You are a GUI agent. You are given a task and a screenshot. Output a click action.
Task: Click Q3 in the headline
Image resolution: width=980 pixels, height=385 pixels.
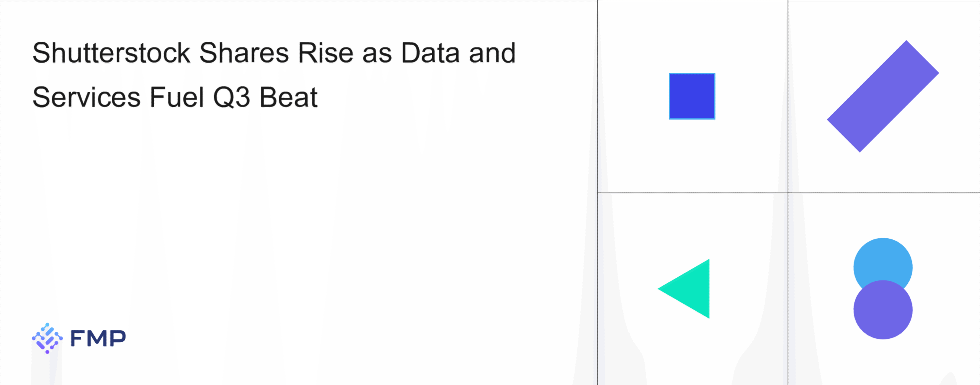coord(231,97)
